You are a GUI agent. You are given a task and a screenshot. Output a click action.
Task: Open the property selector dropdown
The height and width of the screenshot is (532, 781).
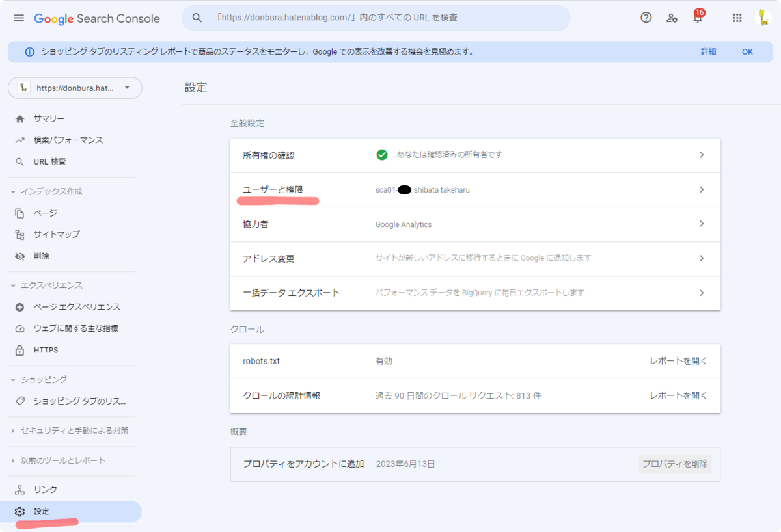(x=75, y=88)
